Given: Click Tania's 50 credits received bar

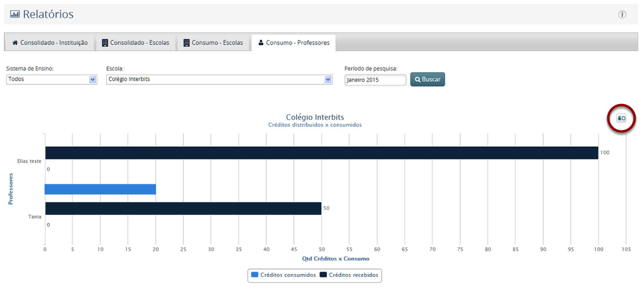Looking at the screenshot, I should [x=183, y=208].
